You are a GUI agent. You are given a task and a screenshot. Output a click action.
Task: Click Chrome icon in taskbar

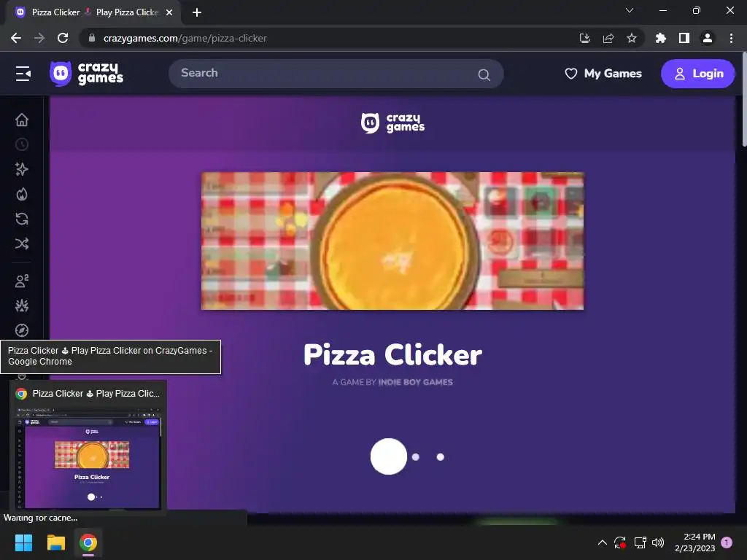(x=88, y=542)
